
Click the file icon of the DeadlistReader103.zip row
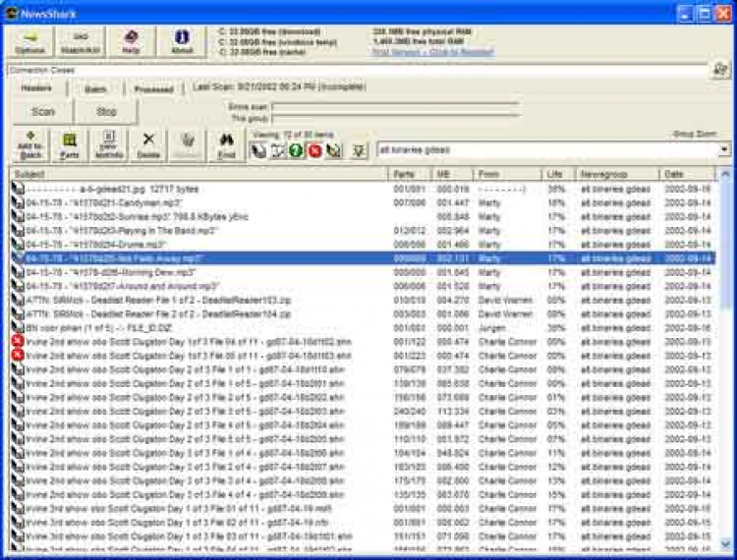(18, 301)
